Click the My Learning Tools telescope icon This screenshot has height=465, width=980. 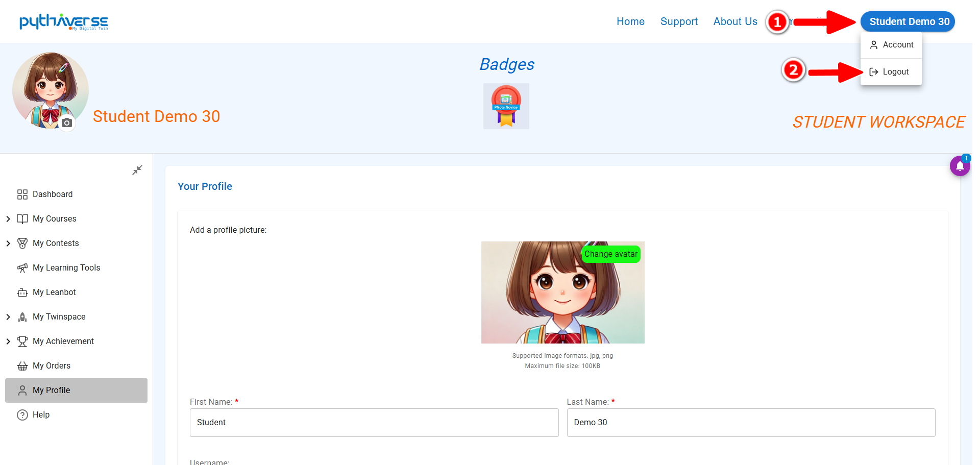coord(22,268)
